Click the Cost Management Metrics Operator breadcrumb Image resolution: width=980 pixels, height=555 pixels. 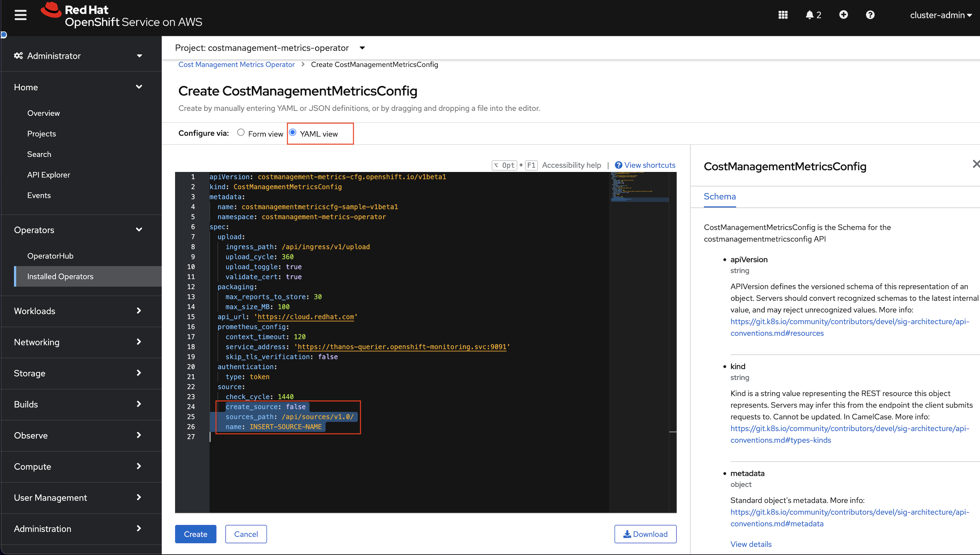[236, 64]
